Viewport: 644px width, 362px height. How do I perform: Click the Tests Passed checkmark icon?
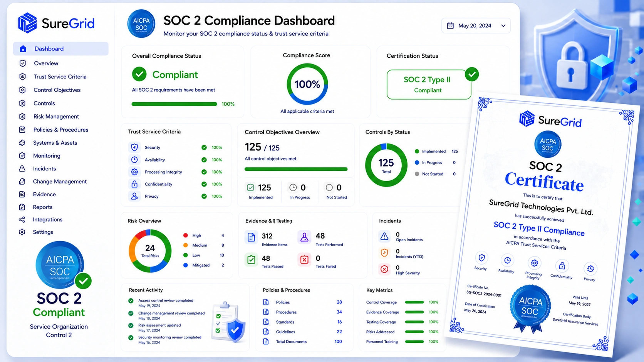pyautogui.click(x=251, y=260)
